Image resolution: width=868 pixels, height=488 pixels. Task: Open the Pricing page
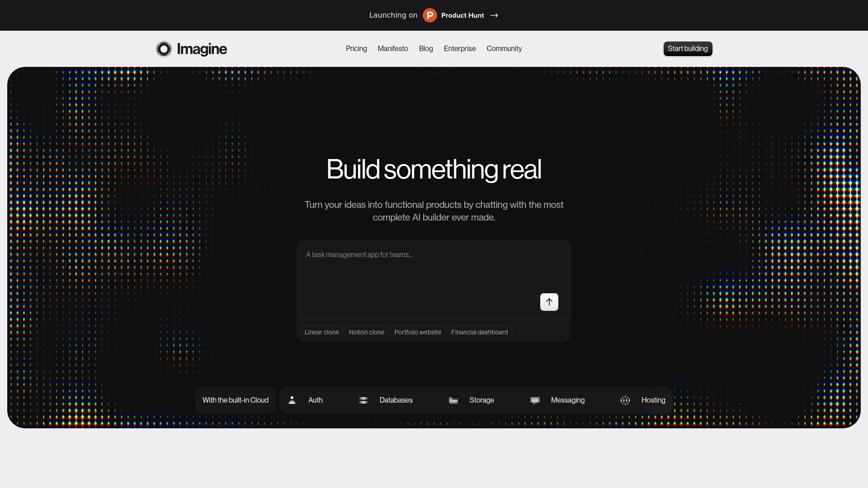coord(356,49)
